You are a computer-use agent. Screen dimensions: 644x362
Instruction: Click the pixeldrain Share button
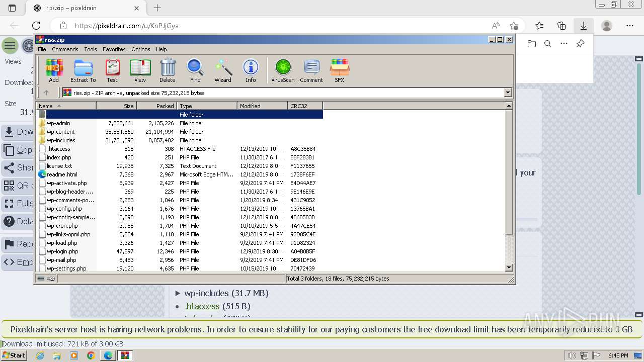18,167
